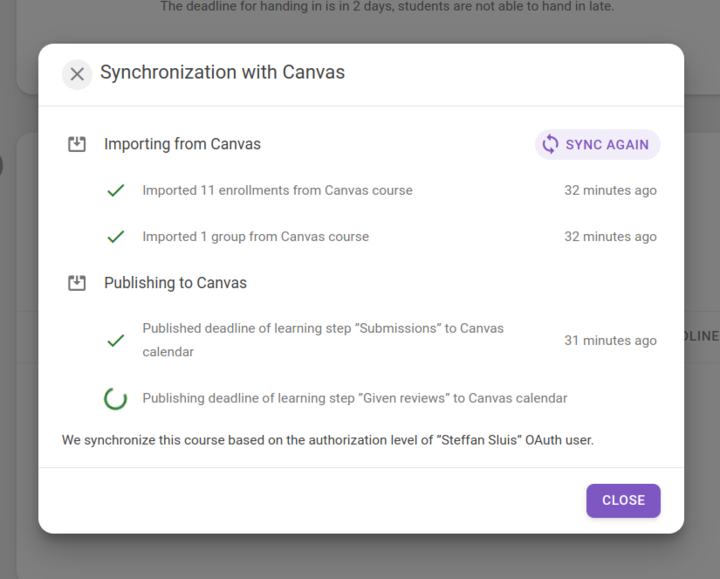
Task: Click the Imported 1 group entry
Action: (x=256, y=236)
